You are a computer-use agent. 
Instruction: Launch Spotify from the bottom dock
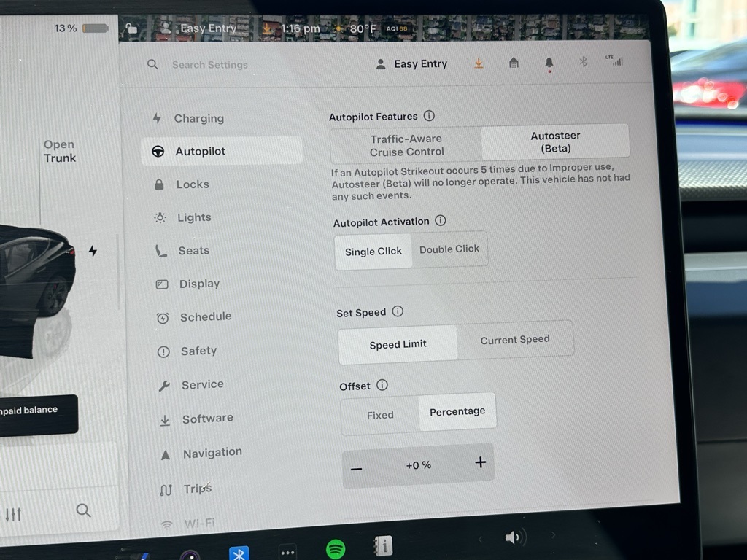pyautogui.click(x=336, y=549)
